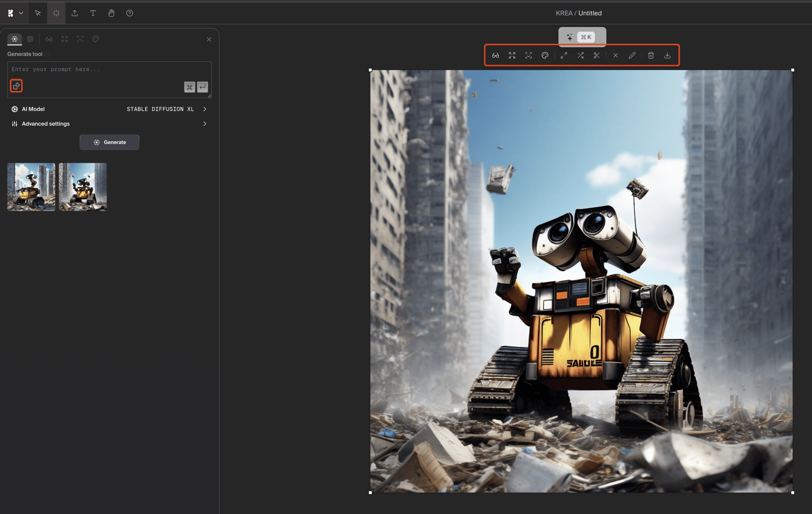Click the X icon in the image toolbar
The height and width of the screenshot is (514, 812).
615,55
